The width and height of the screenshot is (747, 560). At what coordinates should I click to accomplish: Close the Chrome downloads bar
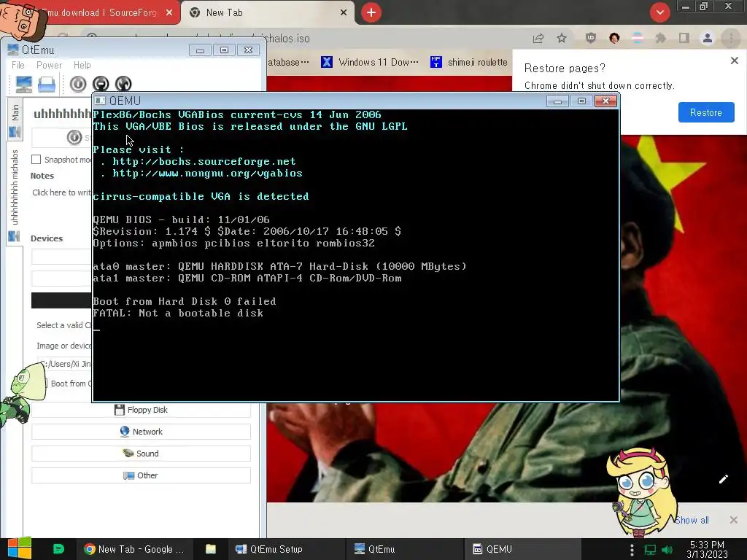734,520
